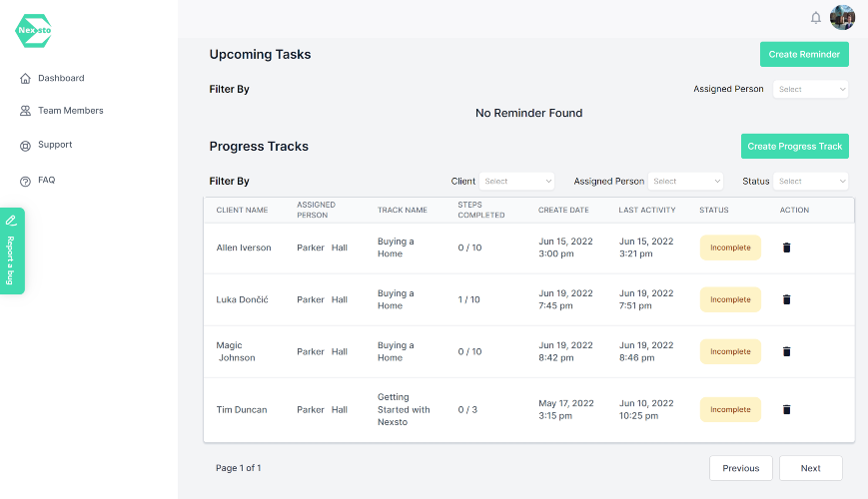
Task: Click the Create Reminder button
Action: (x=804, y=55)
